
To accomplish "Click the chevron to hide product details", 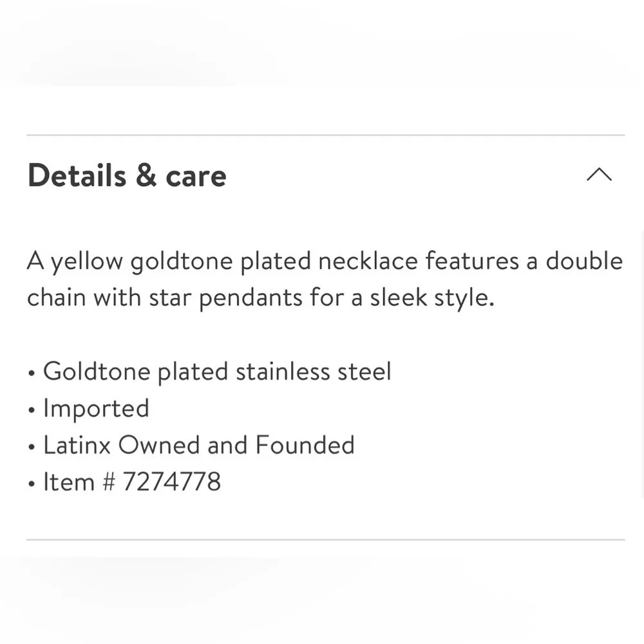I will [600, 175].
